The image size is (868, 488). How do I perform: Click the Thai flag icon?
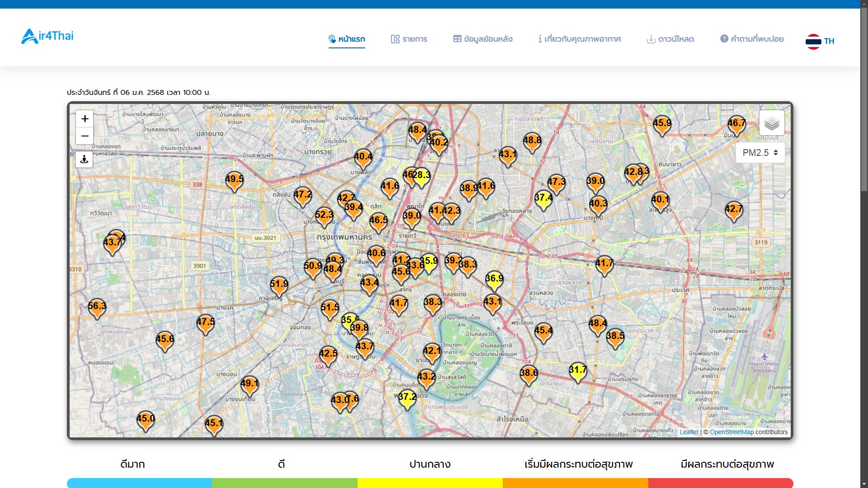coord(813,41)
